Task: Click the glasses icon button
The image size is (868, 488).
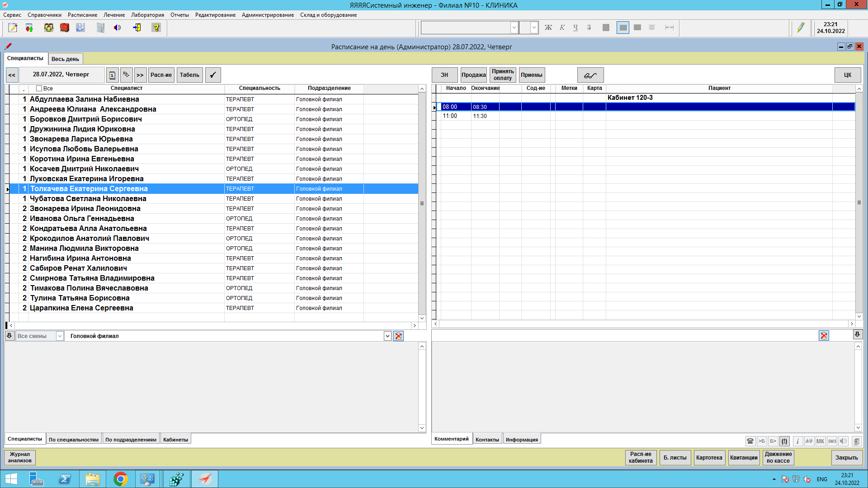Action: [x=590, y=75]
